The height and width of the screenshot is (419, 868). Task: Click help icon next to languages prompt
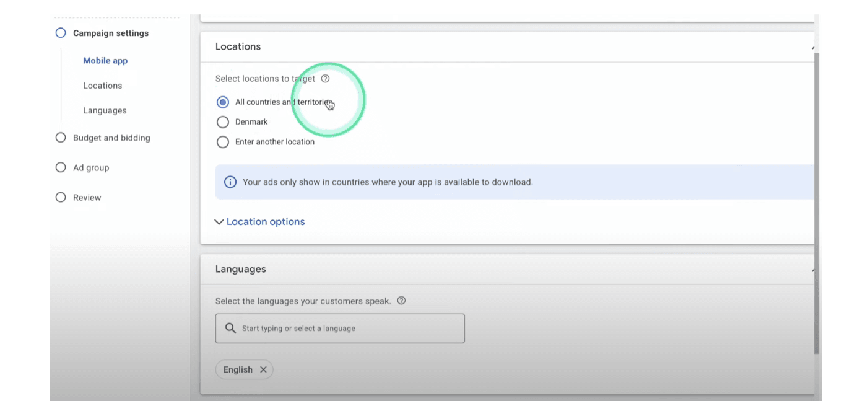click(x=401, y=301)
